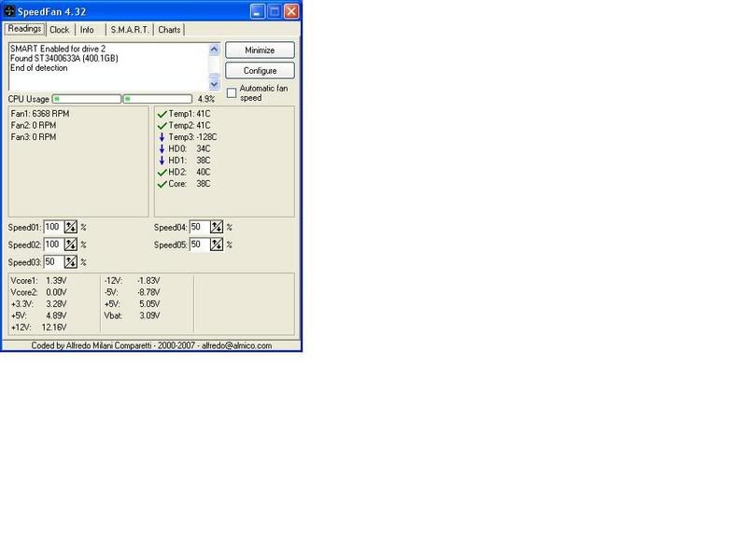Click the second CPU usage bar
The height and width of the screenshot is (560, 747).
[x=158, y=99]
